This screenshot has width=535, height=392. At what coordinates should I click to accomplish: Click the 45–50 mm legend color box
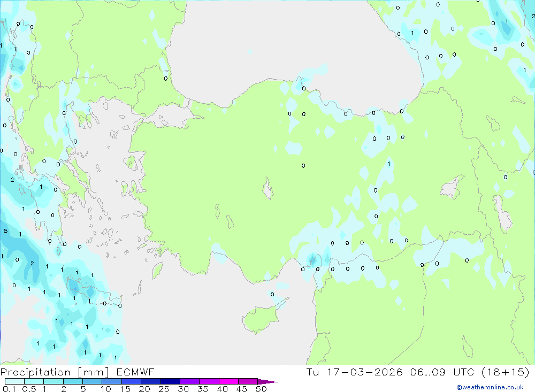pyautogui.click(x=248, y=381)
